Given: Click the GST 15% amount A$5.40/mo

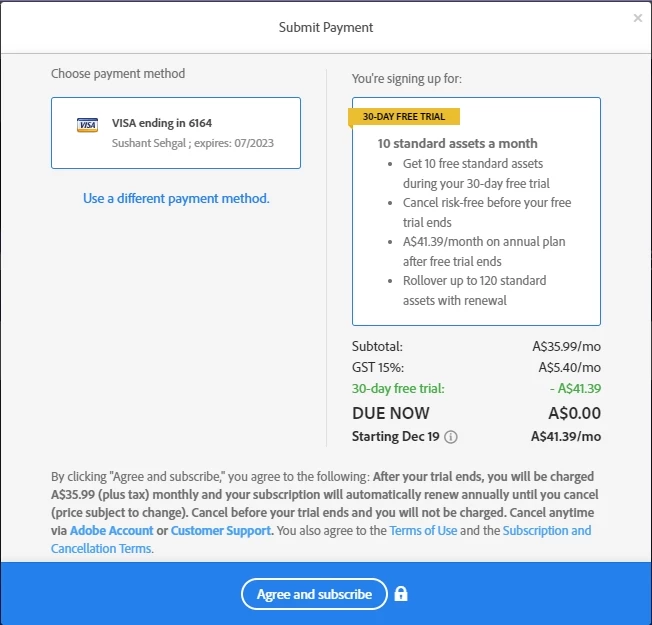Looking at the screenshot, I should [x=570, y=368].
